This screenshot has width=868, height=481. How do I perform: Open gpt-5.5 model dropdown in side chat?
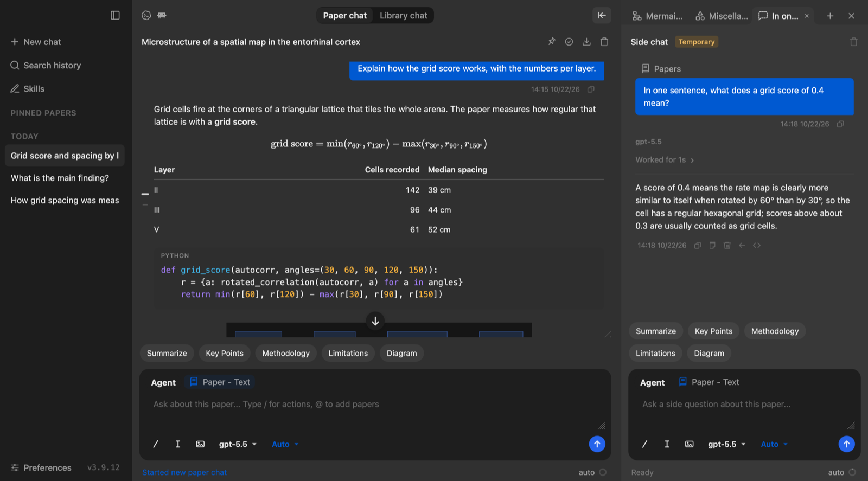pyautogui.click(x=727, y=444)
